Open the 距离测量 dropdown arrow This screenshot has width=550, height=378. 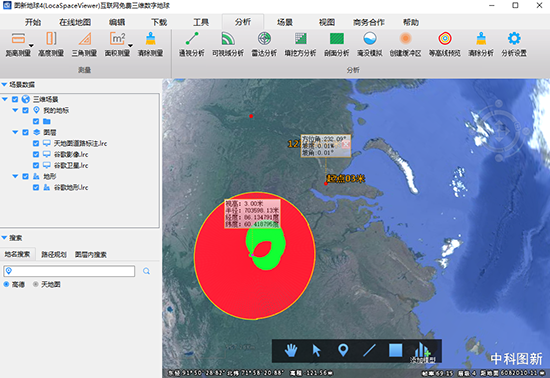pyautogui.click(x=31, y=46)
